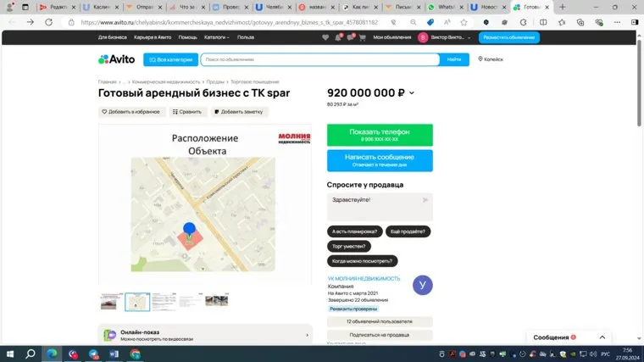
Task: Send the greeting message arrow icon
Action: [425, 200]
